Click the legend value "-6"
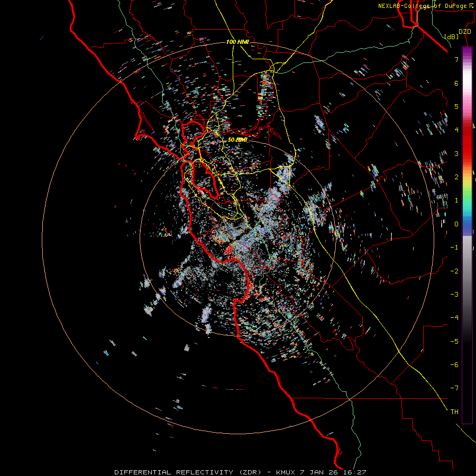The height and width of the screenshot is (476, 476). pyautogui.click(x=454, y=364)
